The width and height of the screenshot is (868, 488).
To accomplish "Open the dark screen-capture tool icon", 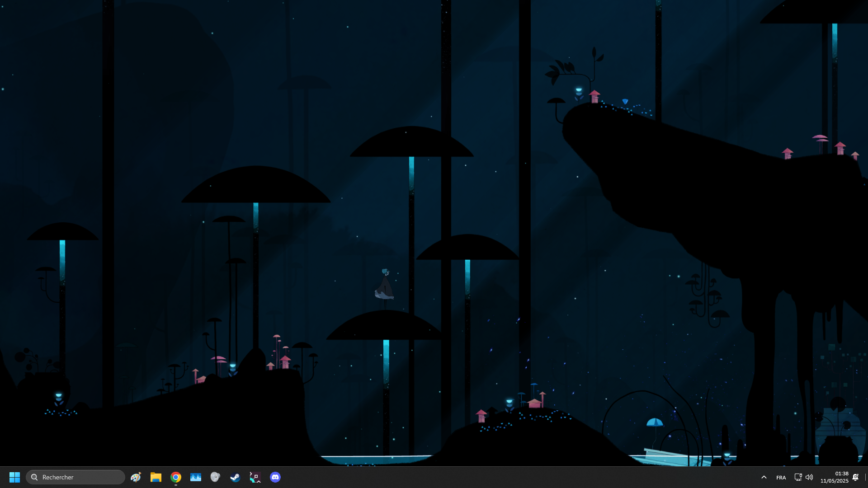I will click(255, 477).
